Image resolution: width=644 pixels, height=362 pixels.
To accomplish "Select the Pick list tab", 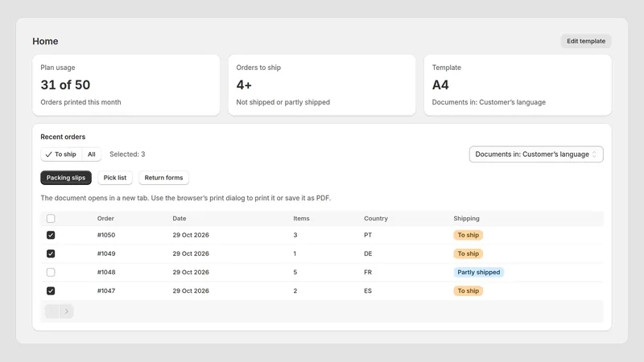I will [x=115, y=178].
